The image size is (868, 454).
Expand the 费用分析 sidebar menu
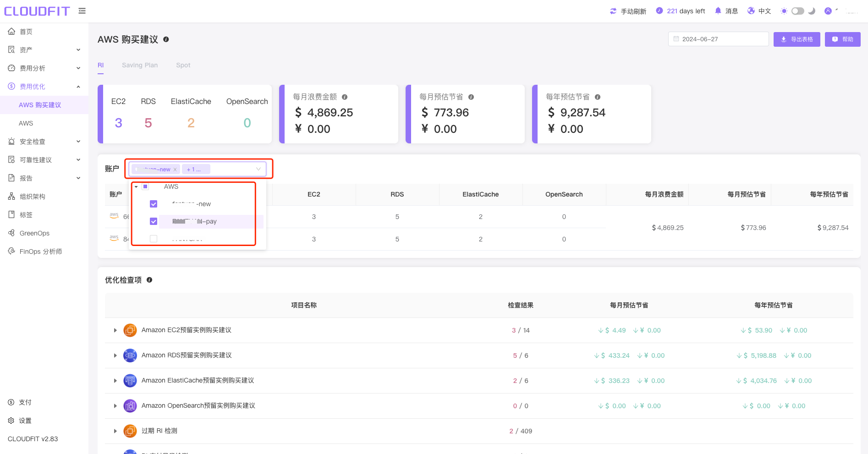(x=44, y=68)
